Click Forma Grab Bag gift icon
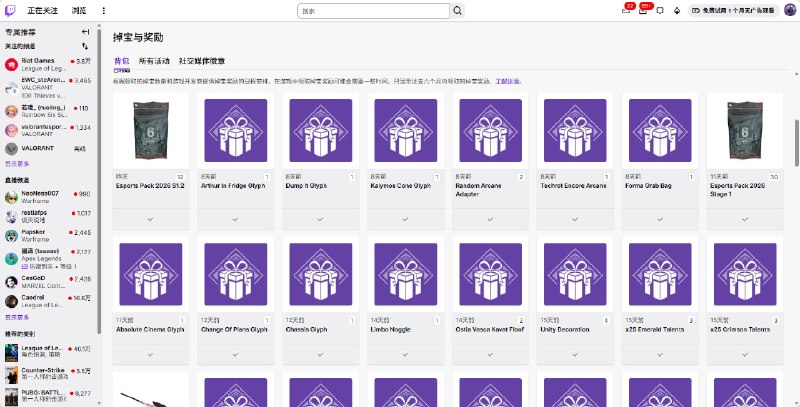800x407 pixels. 660,131
